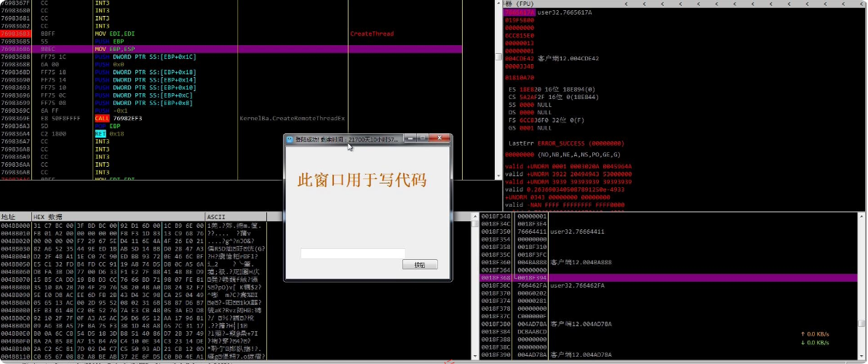Select the PUSH -0x1 instruction
The height and width of the screenshot is (364, 868).
click(111, 110)
